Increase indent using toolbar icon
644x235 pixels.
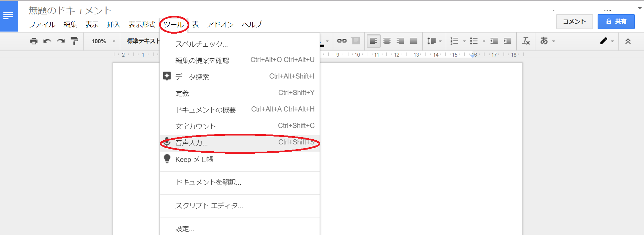[507, 41]
